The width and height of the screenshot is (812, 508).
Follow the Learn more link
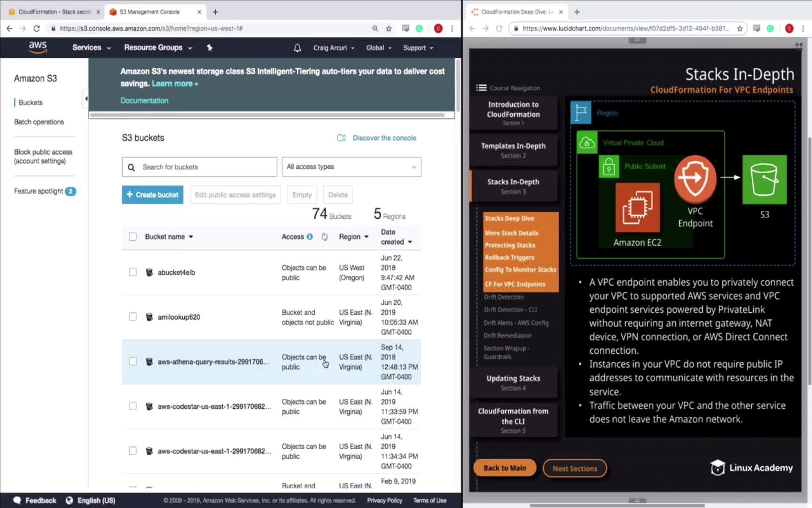pos(175,84)
